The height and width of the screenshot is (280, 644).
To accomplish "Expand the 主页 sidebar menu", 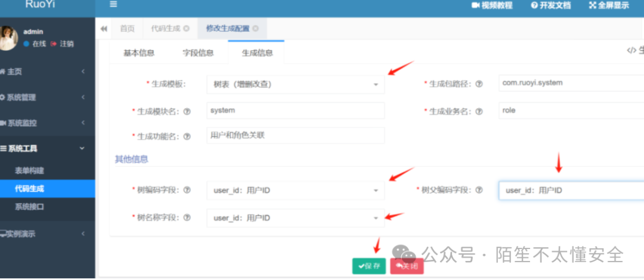I will tap(47, 71).
